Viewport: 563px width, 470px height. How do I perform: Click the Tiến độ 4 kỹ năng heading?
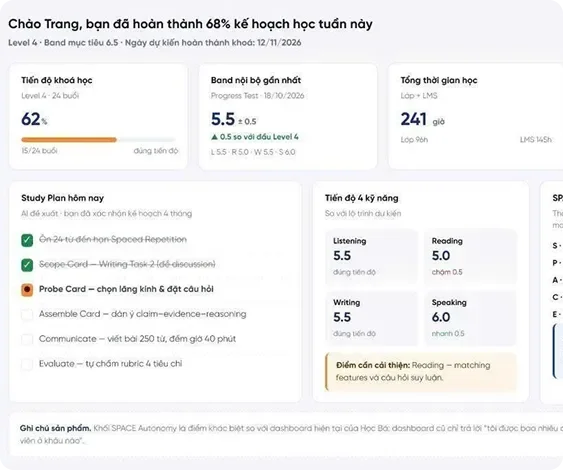pyautogui.click(x=362, y=198)
